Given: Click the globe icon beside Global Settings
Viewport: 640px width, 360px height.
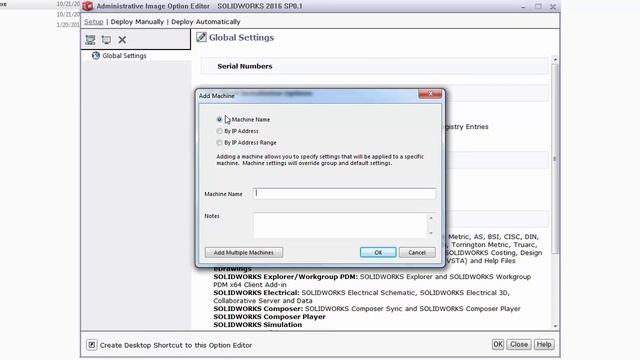Looking at the screenshot, I should coord(96,56).
